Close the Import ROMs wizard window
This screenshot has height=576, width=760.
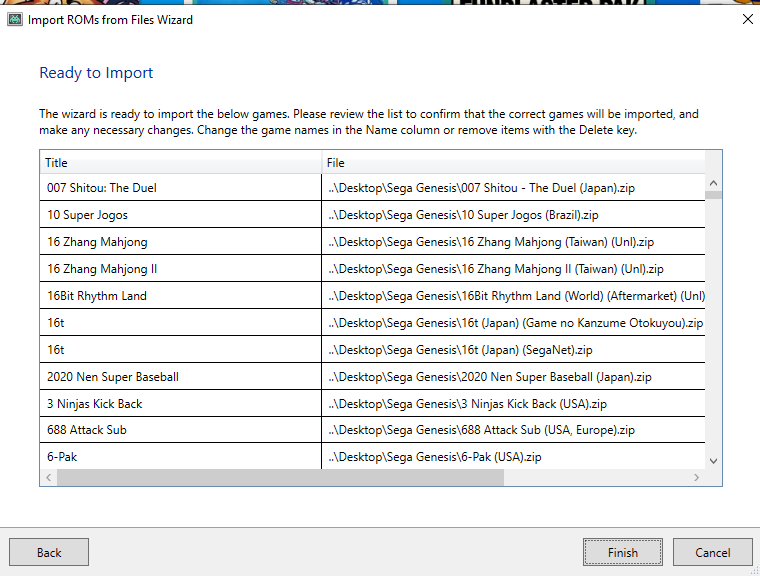coord(747,19)
